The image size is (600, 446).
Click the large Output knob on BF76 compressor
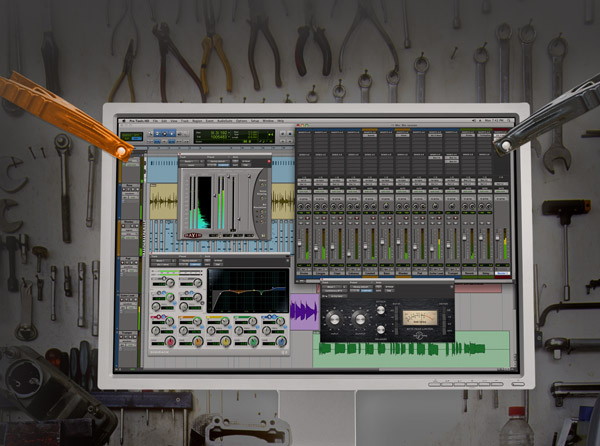360,319
